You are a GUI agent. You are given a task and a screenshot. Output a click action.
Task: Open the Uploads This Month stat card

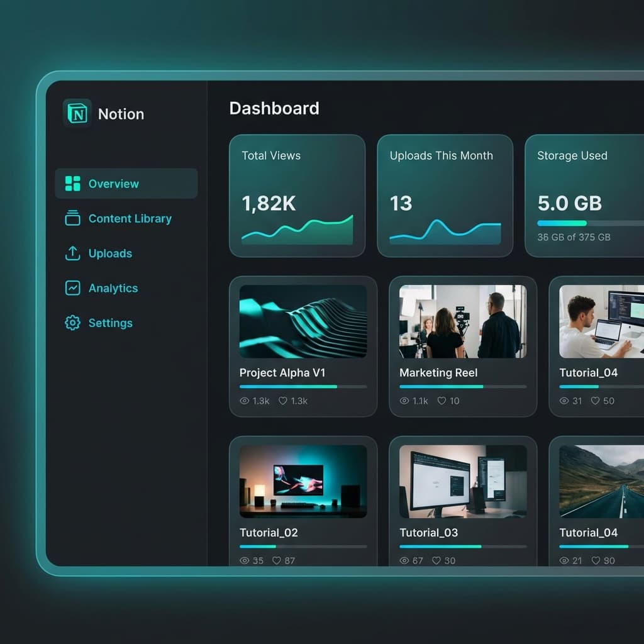[445, 196]
